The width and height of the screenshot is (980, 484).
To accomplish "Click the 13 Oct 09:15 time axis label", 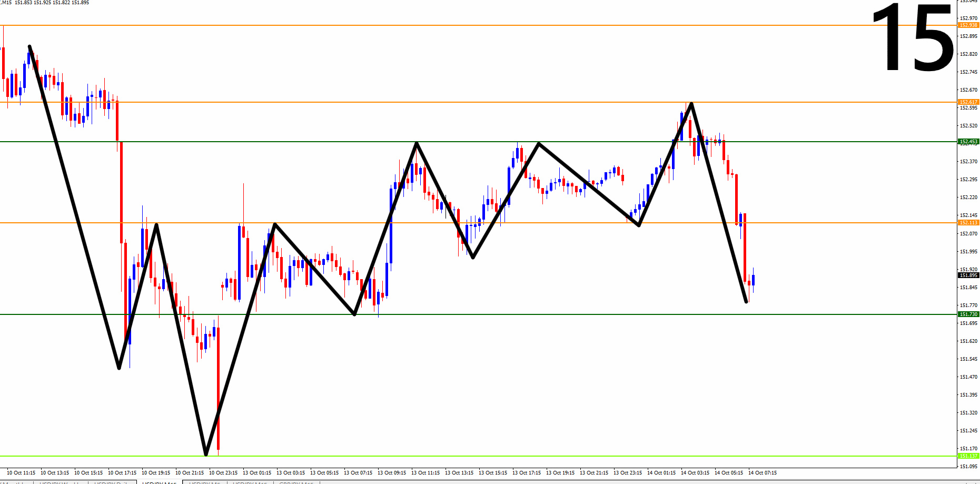I will pos(392,473).
